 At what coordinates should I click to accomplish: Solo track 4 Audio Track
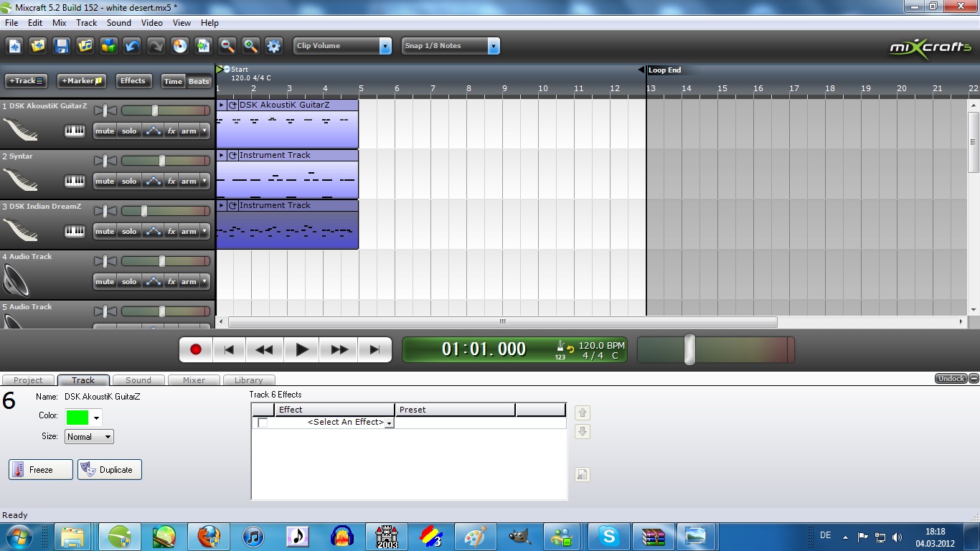pos(129,282)
